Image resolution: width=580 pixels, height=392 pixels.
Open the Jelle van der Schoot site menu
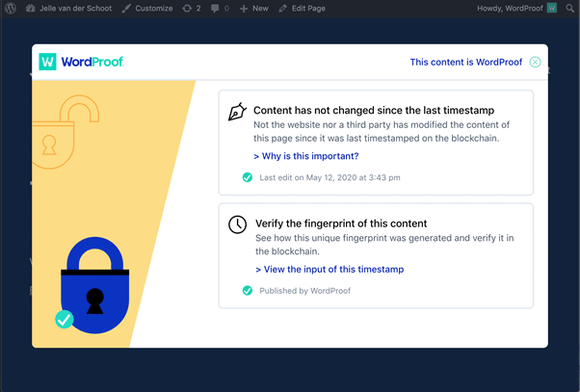pos(68,8)
